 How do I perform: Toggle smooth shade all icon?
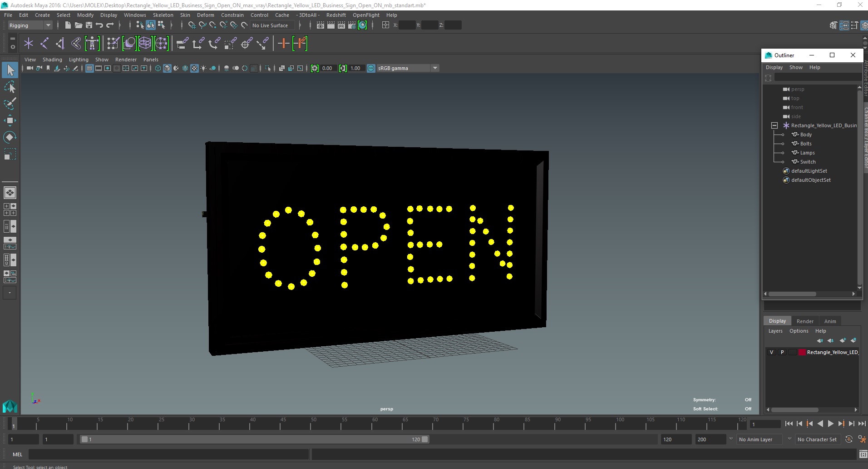click(167, 68)
